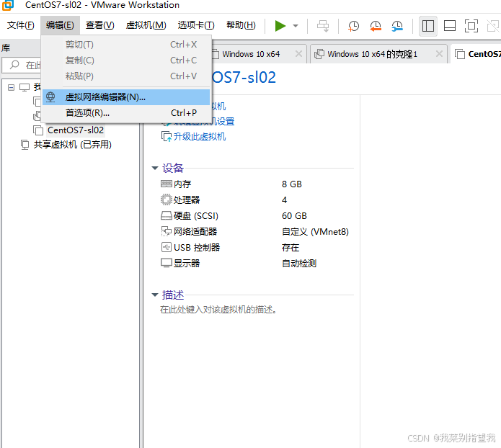Screen dimensions: 501x448
Task: Click the magnifier search icon in library
Action: coord(14,65)
